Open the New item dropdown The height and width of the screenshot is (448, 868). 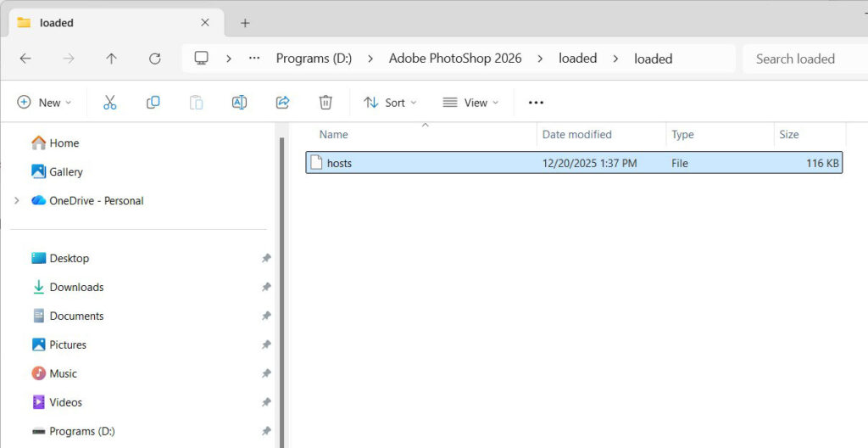click(44, 103)
